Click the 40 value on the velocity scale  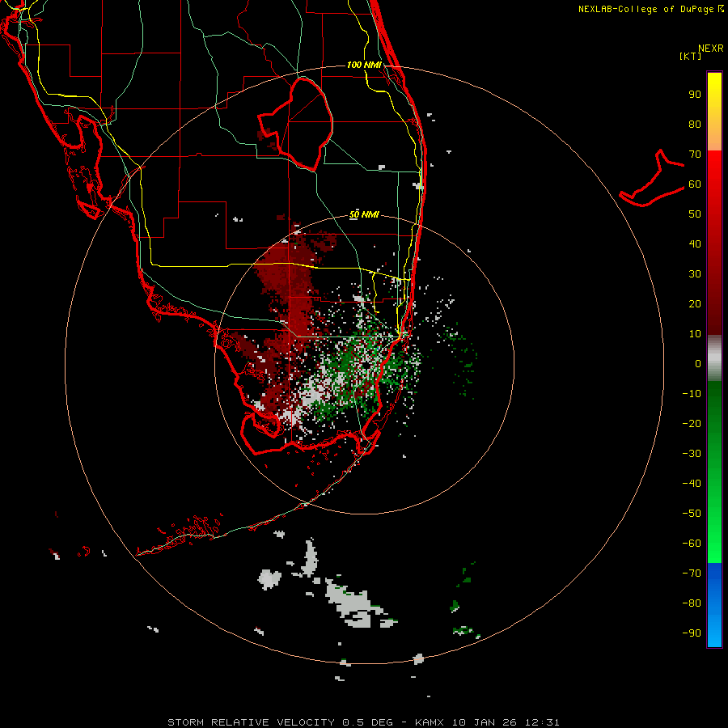[695, 244]
